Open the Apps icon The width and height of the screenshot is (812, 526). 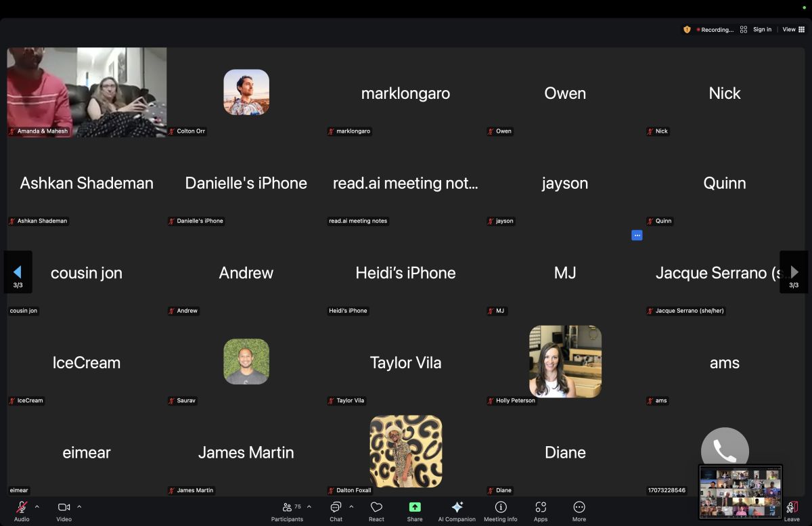click(541, 507)
